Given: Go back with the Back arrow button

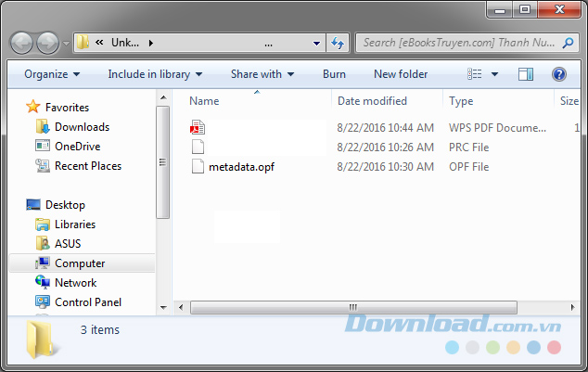Looking at the screenshot, I should [21, 43].
